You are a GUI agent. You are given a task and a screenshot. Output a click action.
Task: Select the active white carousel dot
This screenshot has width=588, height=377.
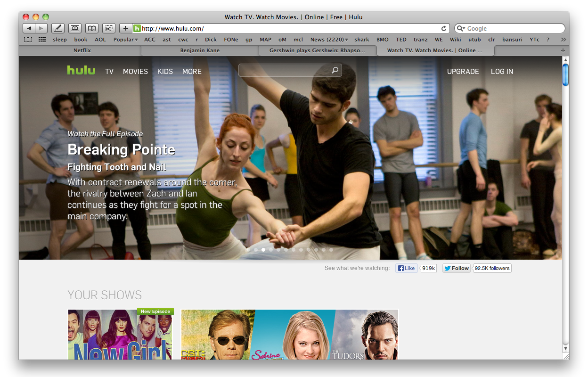click(263, 250)
